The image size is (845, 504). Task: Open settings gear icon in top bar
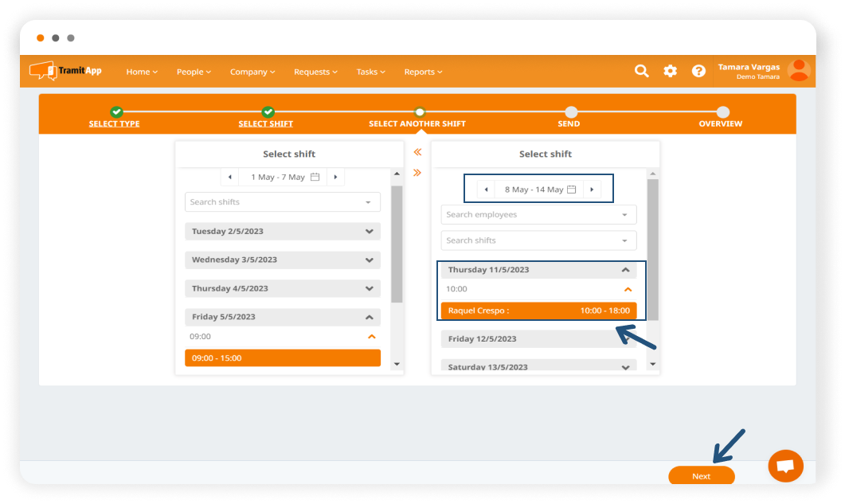(x=670, y=71)
